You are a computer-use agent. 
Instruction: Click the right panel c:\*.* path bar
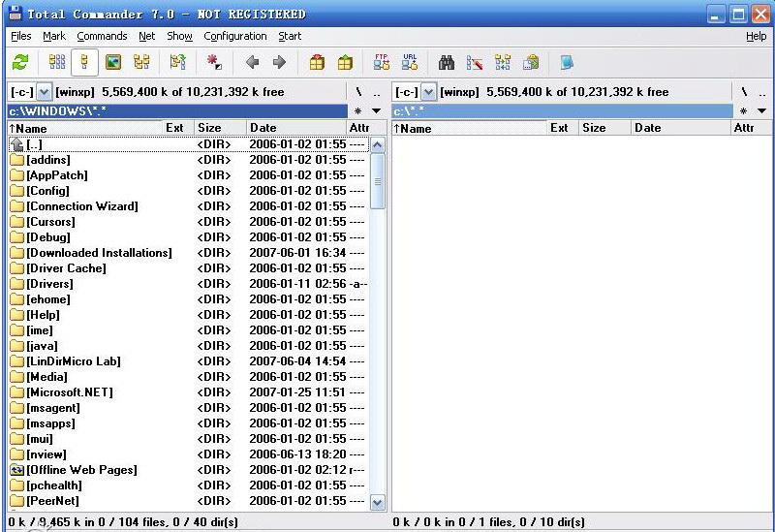(562, 111)
